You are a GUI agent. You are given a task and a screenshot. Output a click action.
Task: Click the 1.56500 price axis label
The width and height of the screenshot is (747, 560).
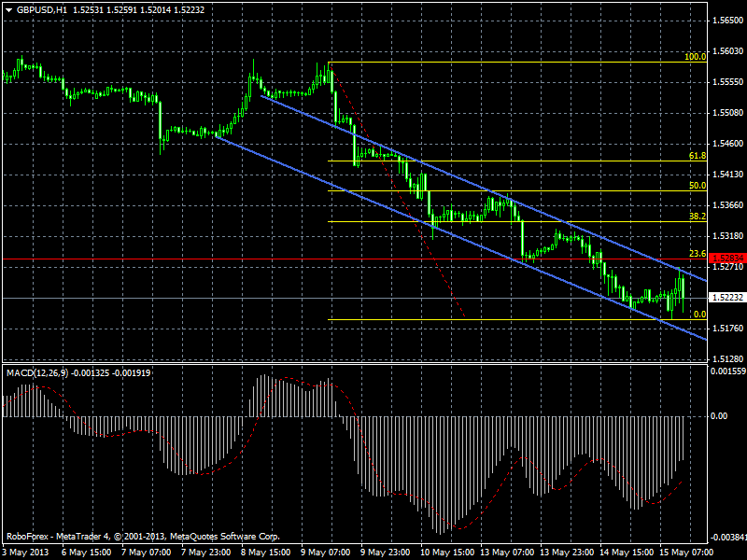click(727, 21)
